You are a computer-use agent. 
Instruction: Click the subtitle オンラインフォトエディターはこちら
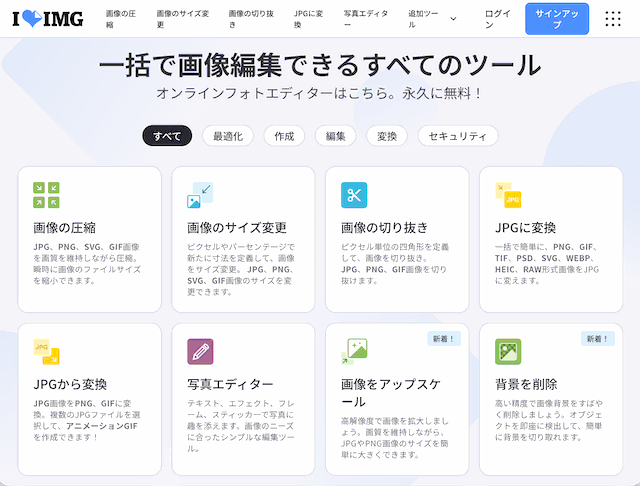(320, 93)
